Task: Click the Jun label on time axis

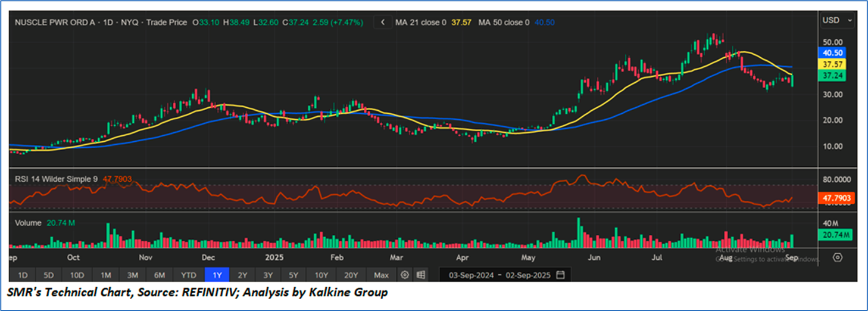Action: (594, 258)
